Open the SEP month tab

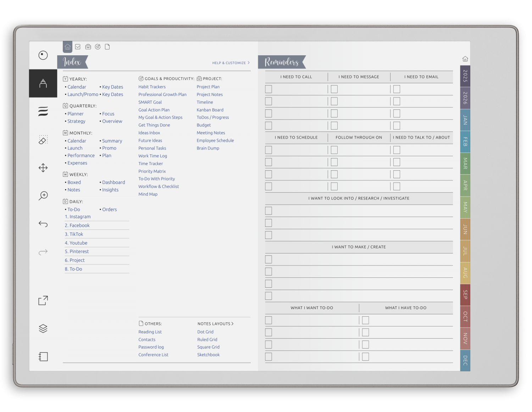click(465, 295)
